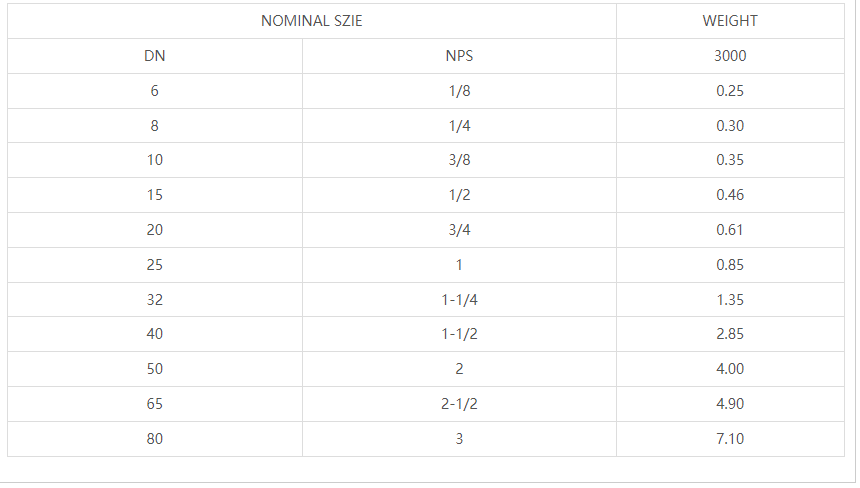Click the 2.85 weight value
The width and height of the screenshot is (860, 488).
coord(730,334)
